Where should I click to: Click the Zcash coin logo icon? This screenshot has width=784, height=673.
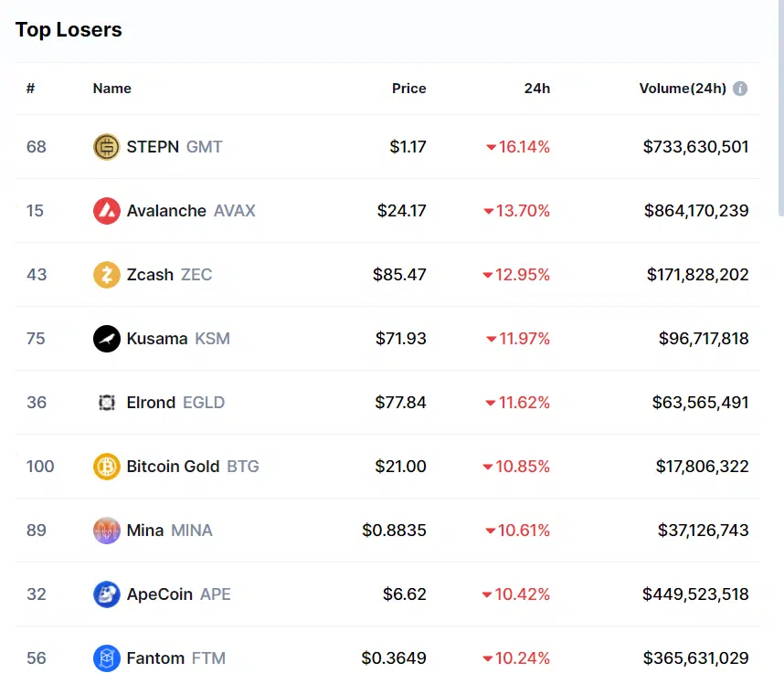(x=107, y=275)
